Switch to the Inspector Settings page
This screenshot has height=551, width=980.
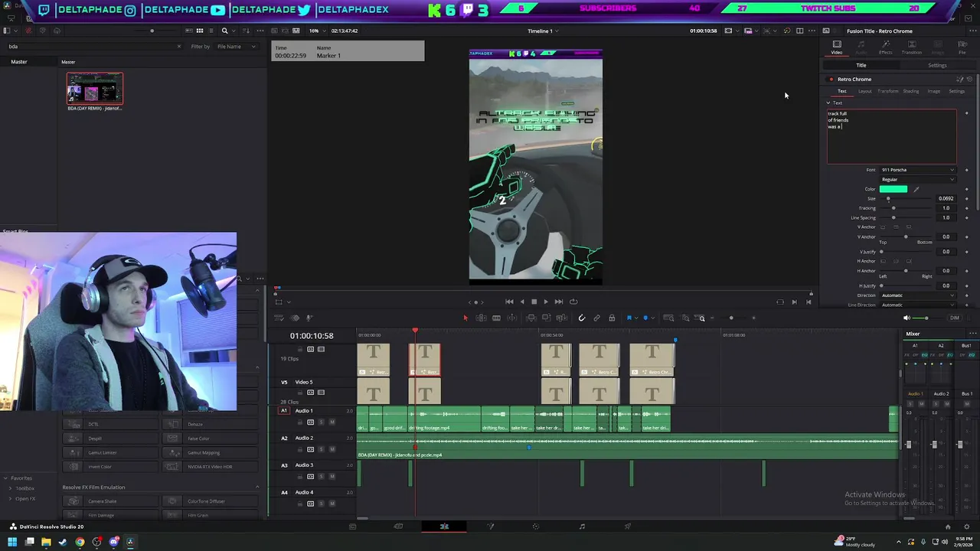pyautogui.click(x=937, y=65)
